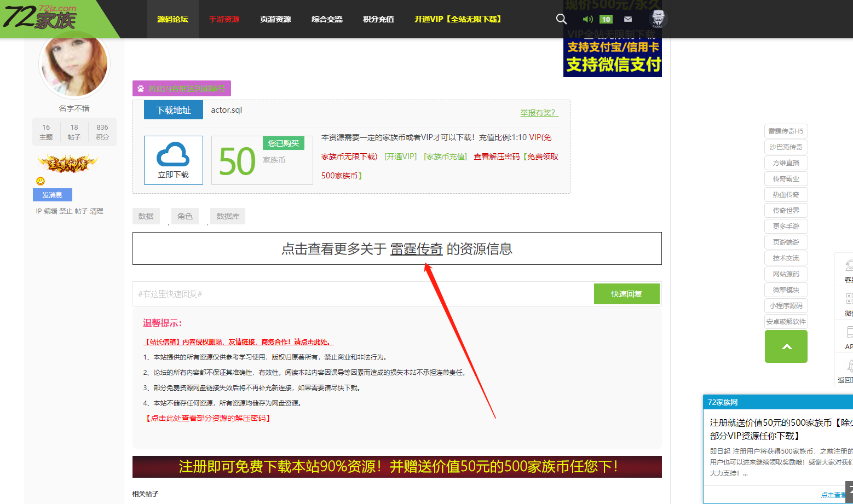
Task: Open the 客服 headset icon in side panel
Action: 849,266
